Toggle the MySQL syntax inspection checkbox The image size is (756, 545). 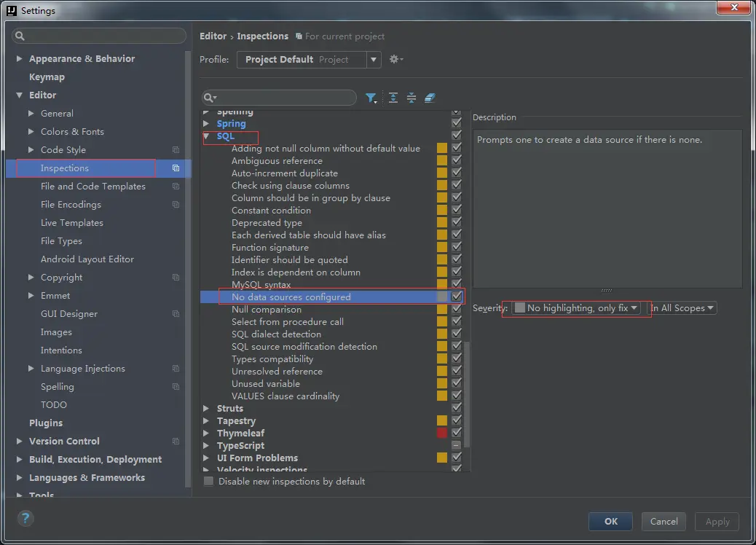(x=457, y=284)
